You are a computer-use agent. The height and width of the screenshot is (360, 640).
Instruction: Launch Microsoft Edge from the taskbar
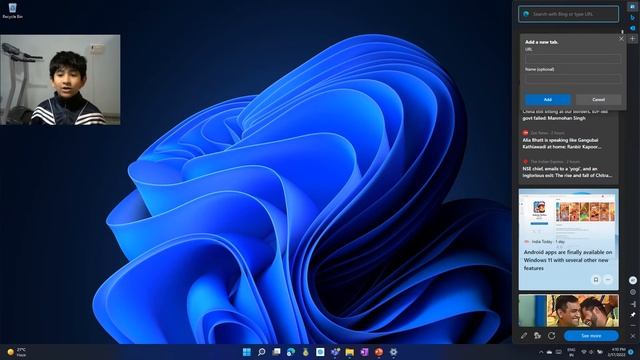tap(291, 352)
